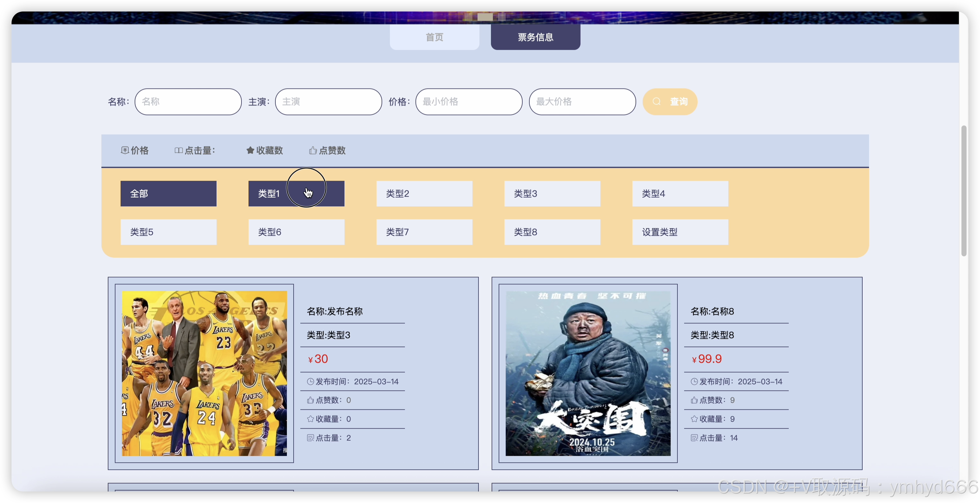Select the 类型2 category filter
The width and height of the screenshot is (980, 503).
point(424,194)
